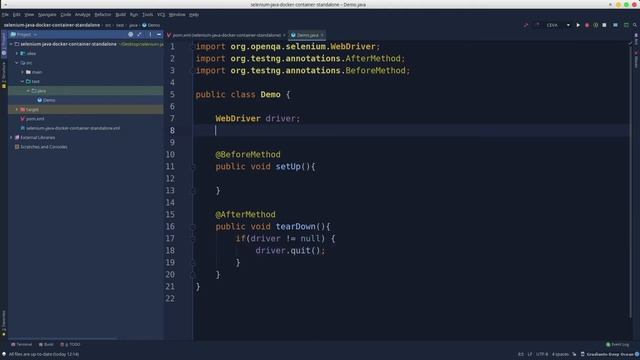This screenshot has width=640, height=360.
Task: Open Project Structure icon in toolbar
Action: coord(616,25)
